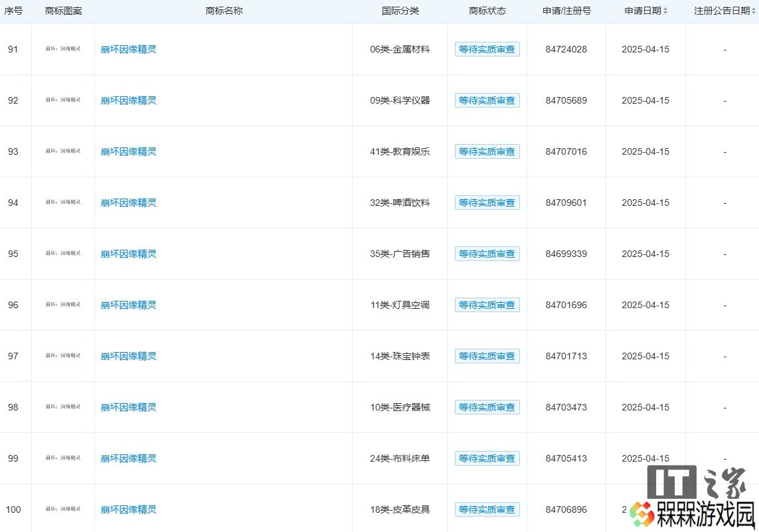Select application number 84701713

coord(566,356)
